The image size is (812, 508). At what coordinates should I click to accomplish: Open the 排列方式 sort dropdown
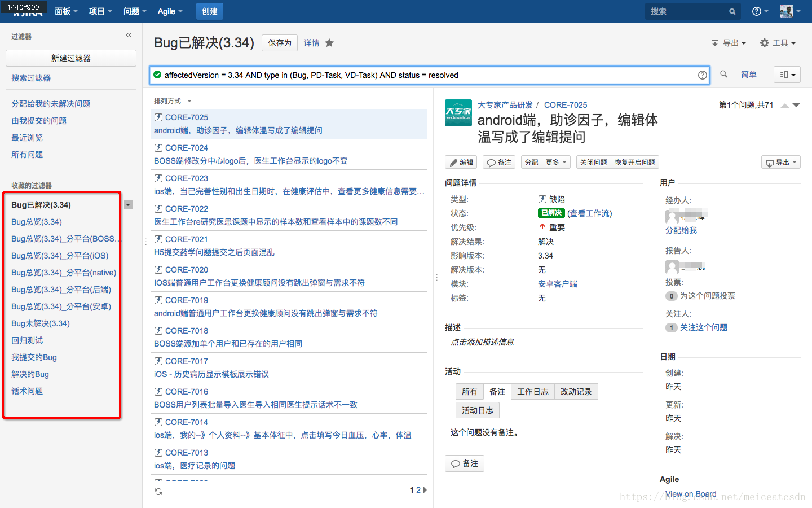point(189,100)
